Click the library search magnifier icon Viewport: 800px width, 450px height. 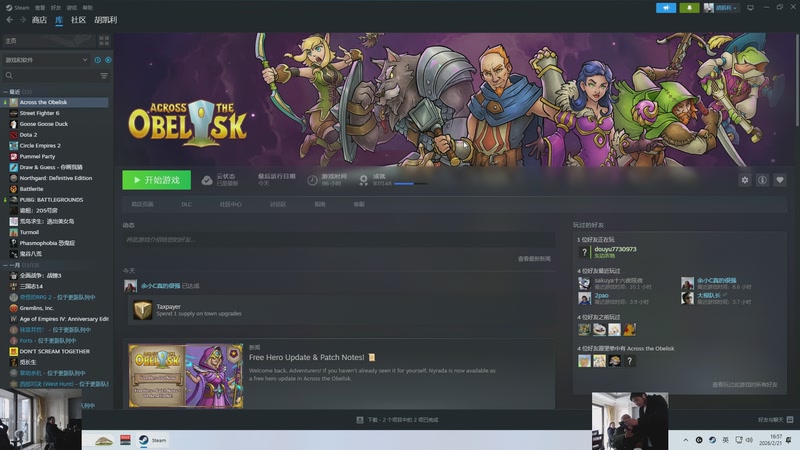tap(9, 76)
